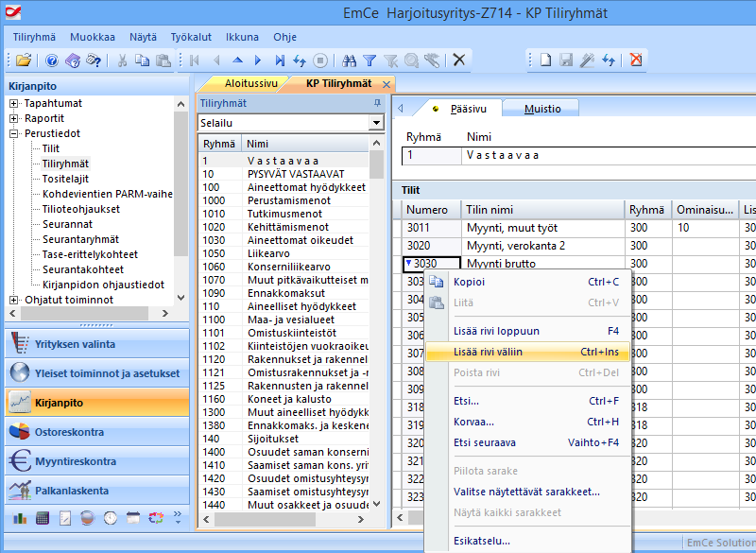Select Tilit in the Perustiedot tree
The image size is (756, 553).
click(x=51, y=148)
